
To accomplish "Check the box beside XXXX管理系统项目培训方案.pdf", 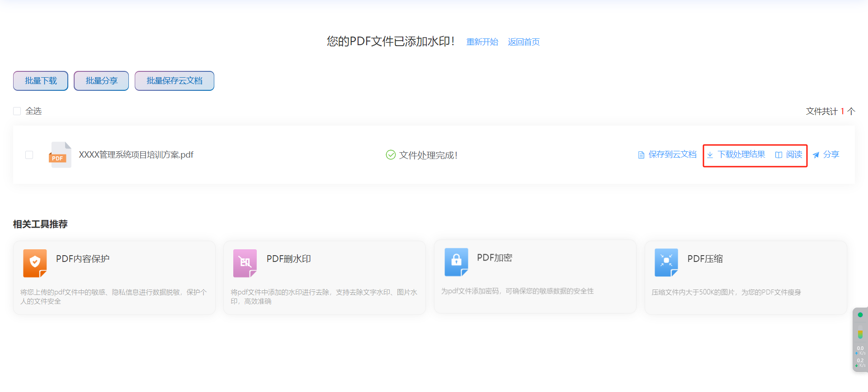I will (x=29, y=155).
